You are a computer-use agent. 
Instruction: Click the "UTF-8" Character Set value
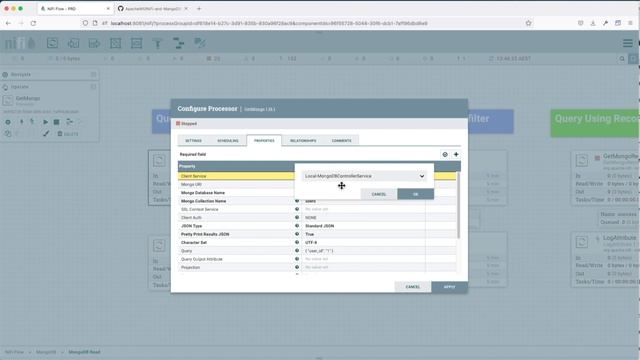point(311,242)
